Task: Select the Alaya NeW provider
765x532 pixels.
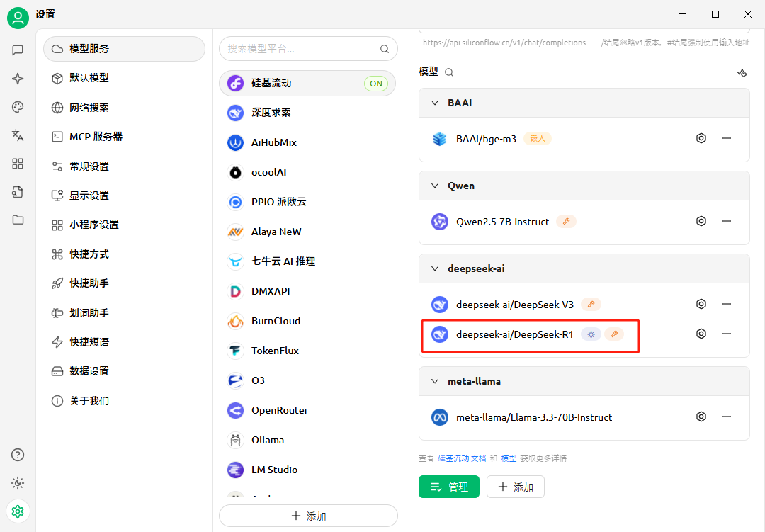Action: click(x=307, y=232)
